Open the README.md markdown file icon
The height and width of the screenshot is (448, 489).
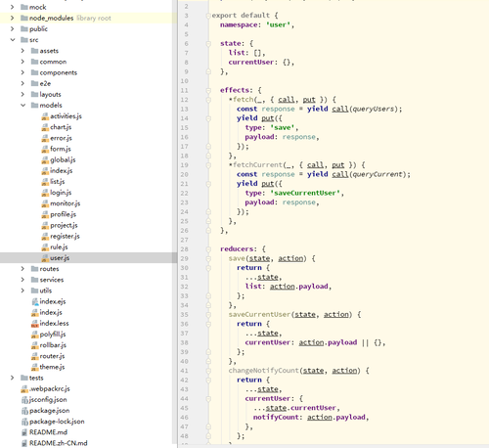[x=24, y=432]
